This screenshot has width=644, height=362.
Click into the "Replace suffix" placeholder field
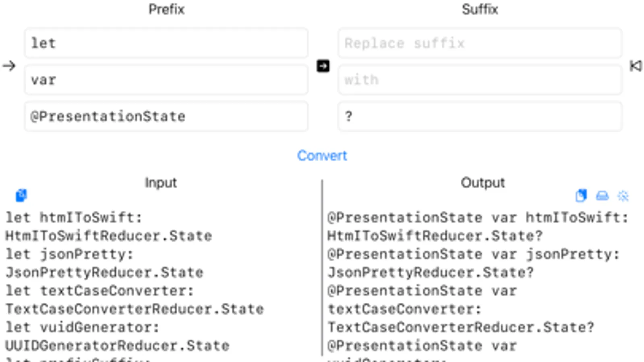pyautogui.click(x=480, y=43)
